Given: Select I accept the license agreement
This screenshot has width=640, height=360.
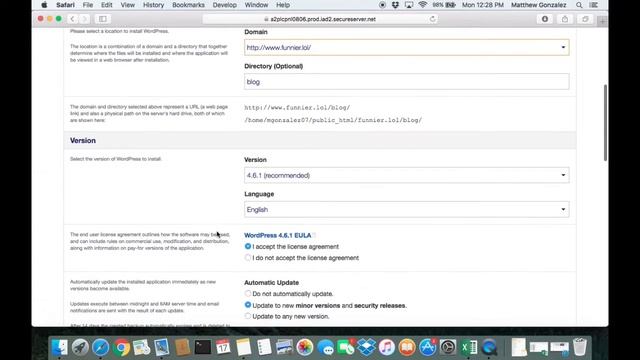Looking at the screenshot, I should pyautogui.click(x=248, y=247).
